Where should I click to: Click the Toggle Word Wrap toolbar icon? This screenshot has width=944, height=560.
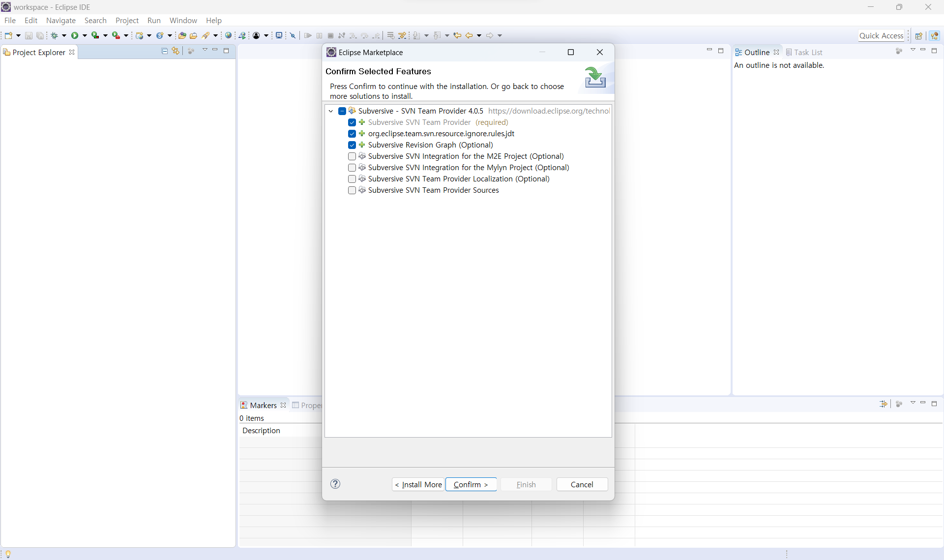coord(390,35)
